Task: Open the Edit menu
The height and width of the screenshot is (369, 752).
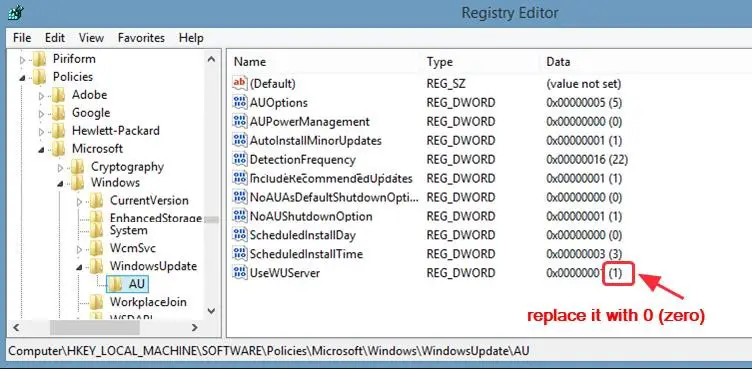Action: point(55,38)
